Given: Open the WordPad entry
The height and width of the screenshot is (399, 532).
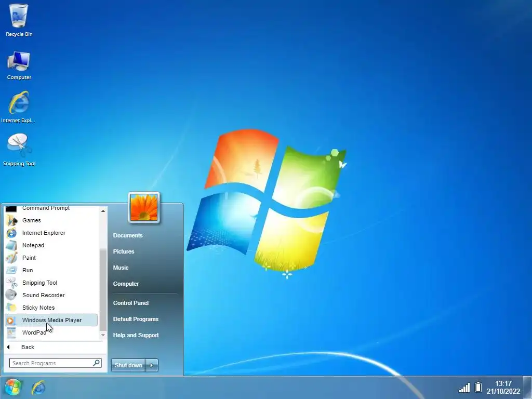Looking at the screenshot, I should [x=51, y=332].
